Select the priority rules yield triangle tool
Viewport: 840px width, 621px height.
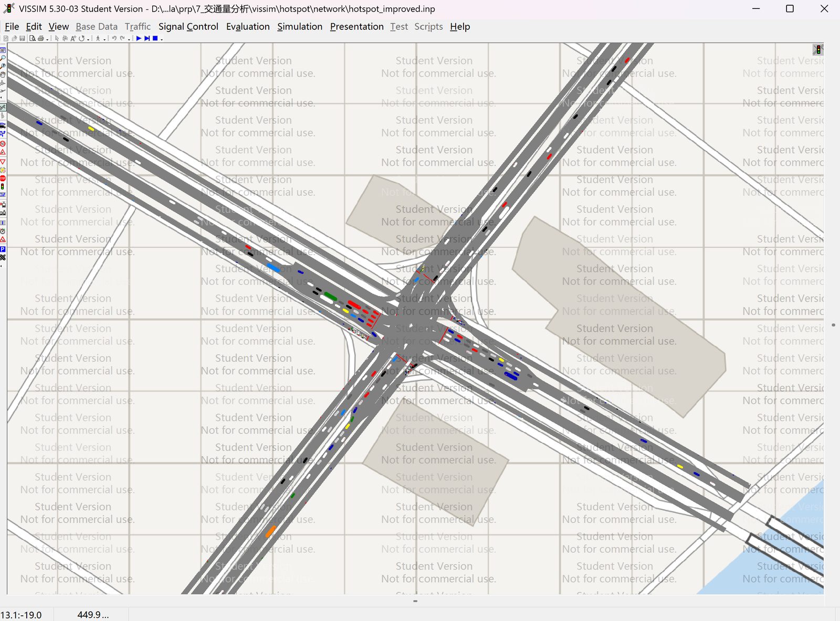pos(3,162)
